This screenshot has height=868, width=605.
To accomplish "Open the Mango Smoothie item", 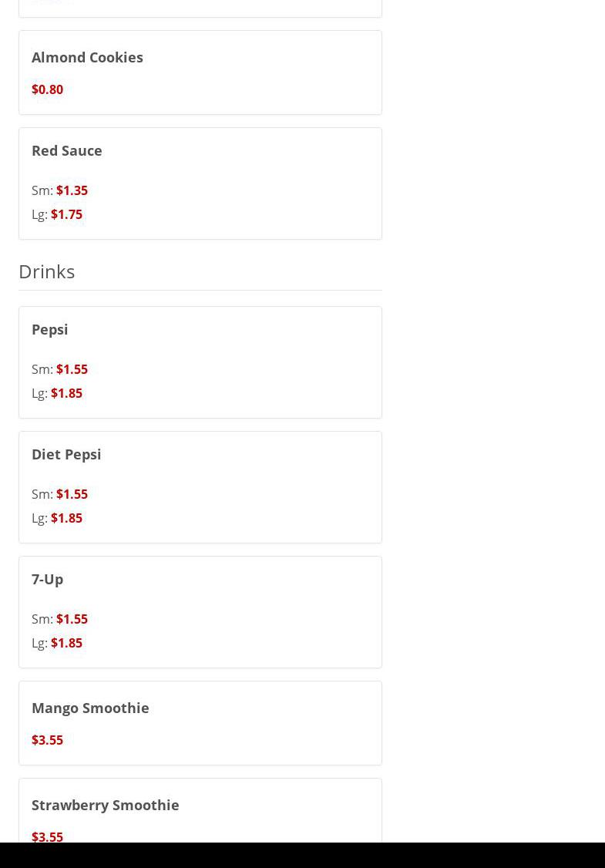I will click(90, 708).
